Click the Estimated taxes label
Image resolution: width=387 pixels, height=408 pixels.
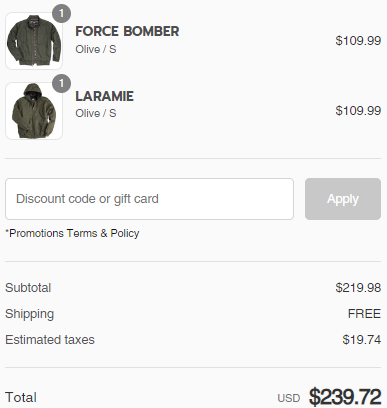(x=50, y=340)
